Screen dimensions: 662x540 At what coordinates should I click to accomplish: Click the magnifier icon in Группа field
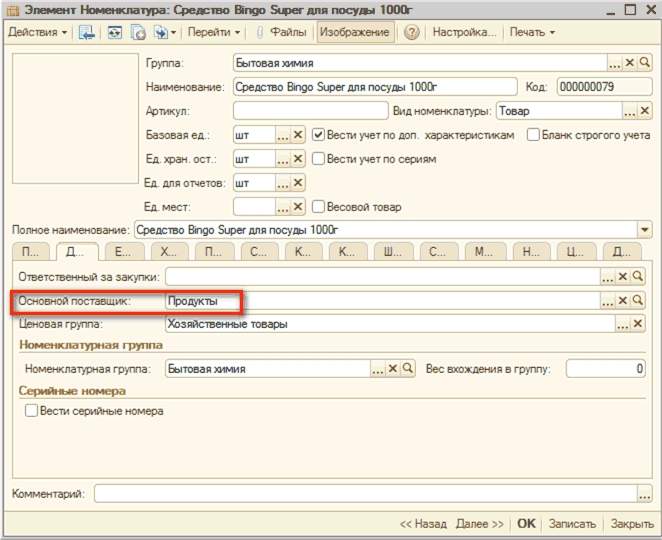(645, 62)
